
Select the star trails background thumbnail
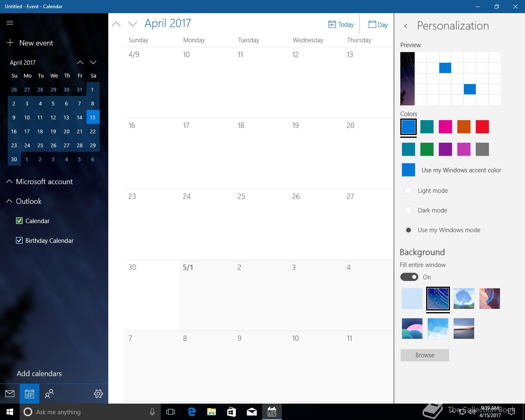(x=438, y=299)
